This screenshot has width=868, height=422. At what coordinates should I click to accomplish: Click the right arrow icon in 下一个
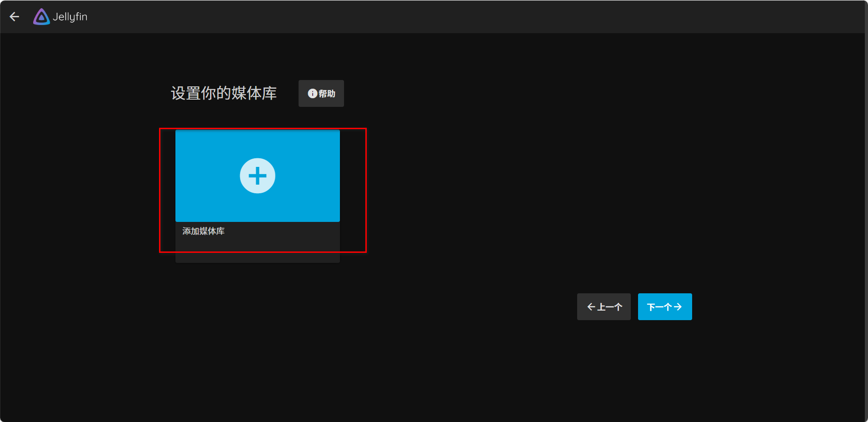(x=678, y=307)
